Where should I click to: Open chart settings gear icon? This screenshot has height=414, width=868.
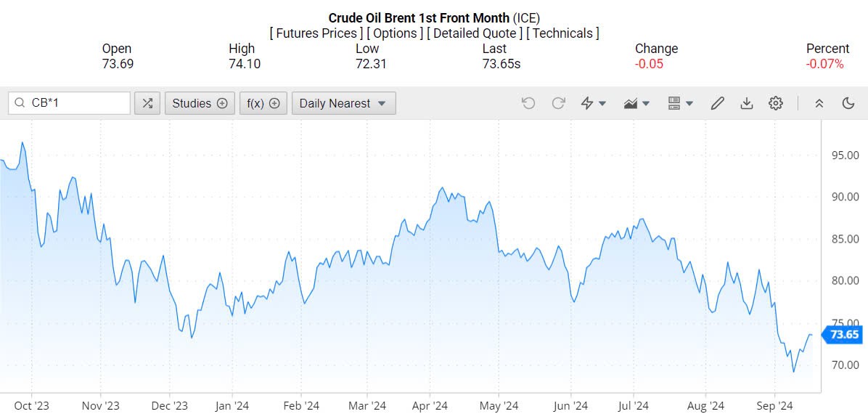776,103
